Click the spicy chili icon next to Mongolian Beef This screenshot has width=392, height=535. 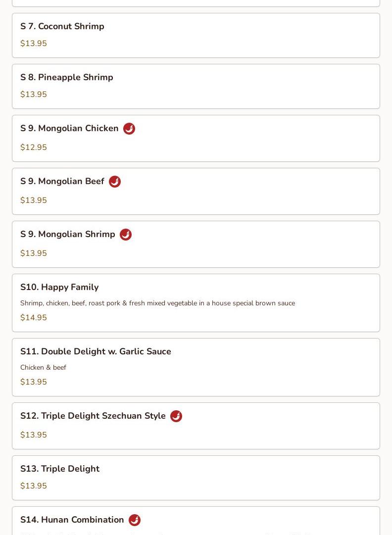(x=115, y=182)
